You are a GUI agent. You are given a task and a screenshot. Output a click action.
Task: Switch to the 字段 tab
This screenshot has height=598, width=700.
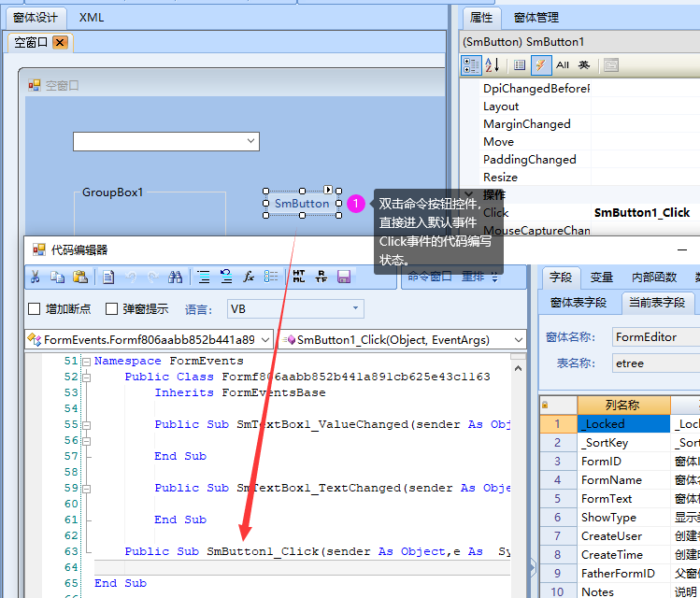(561, 278)
